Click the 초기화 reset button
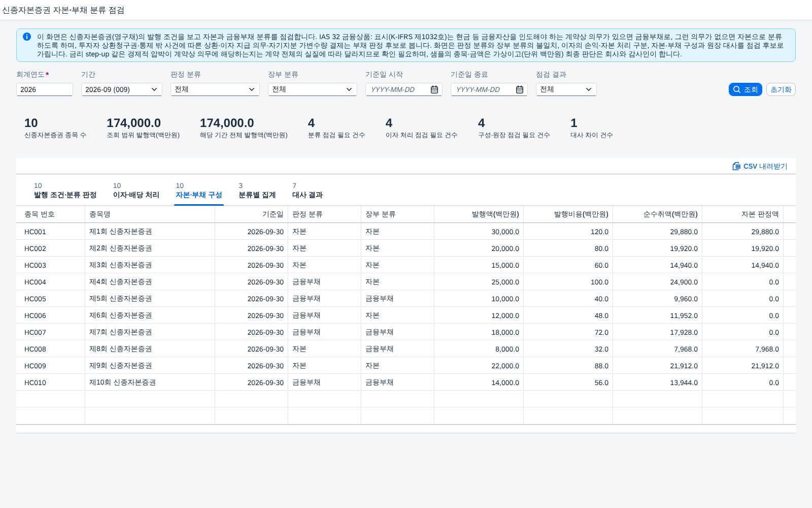The height and width of the screenshot is (508, 812). [781, 89]
